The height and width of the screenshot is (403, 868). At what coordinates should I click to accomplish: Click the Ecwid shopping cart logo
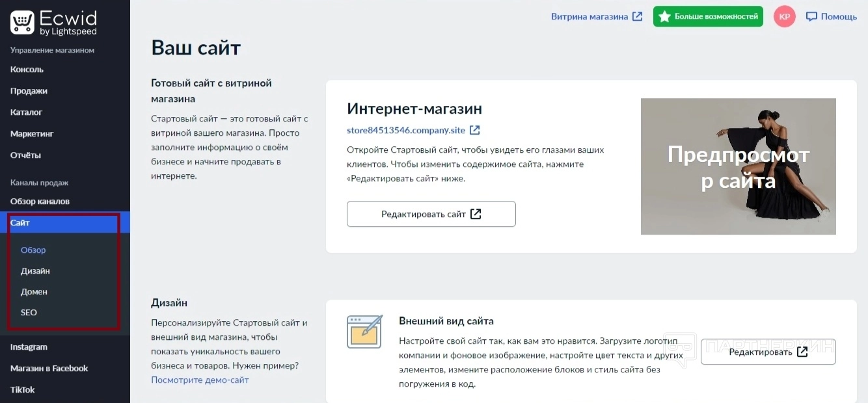click(x=22, y=23)
